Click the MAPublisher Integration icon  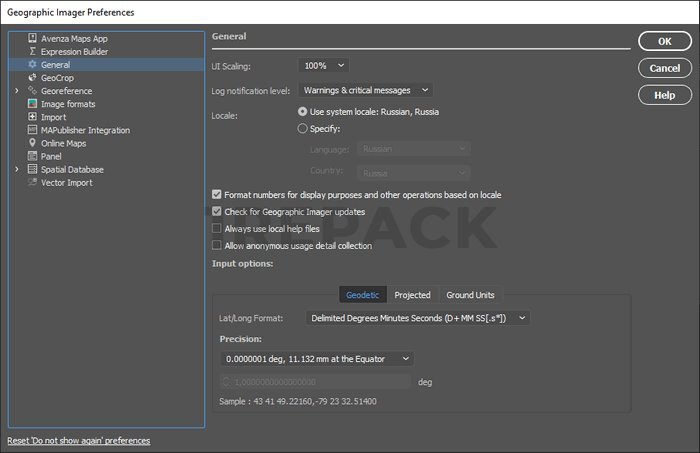33,130
